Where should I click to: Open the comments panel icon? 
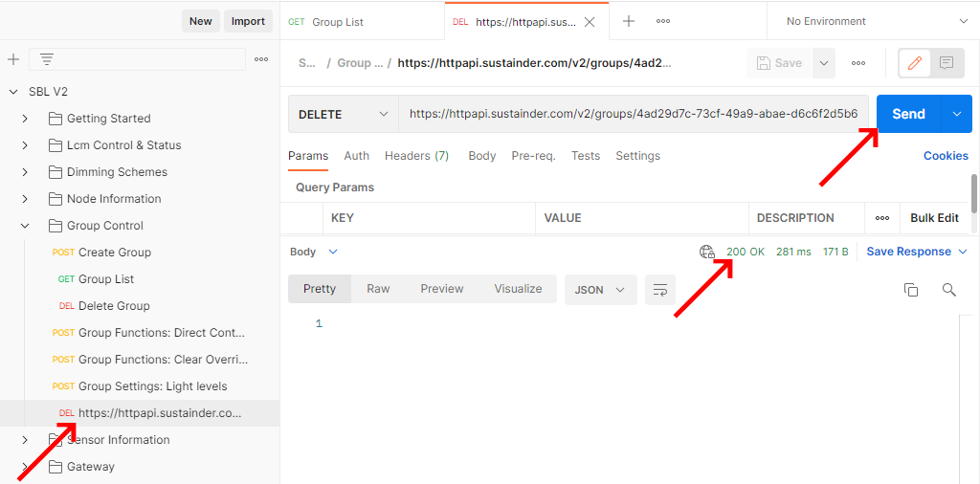pyautogui.click(x=947, y=63)
